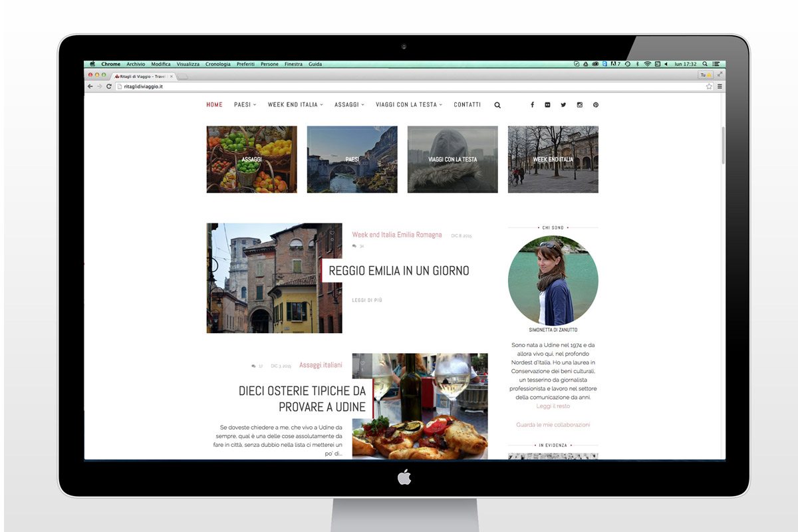Open the Flickr social icon
This screenshot has width=798, height=532.
tap(547, 105)
